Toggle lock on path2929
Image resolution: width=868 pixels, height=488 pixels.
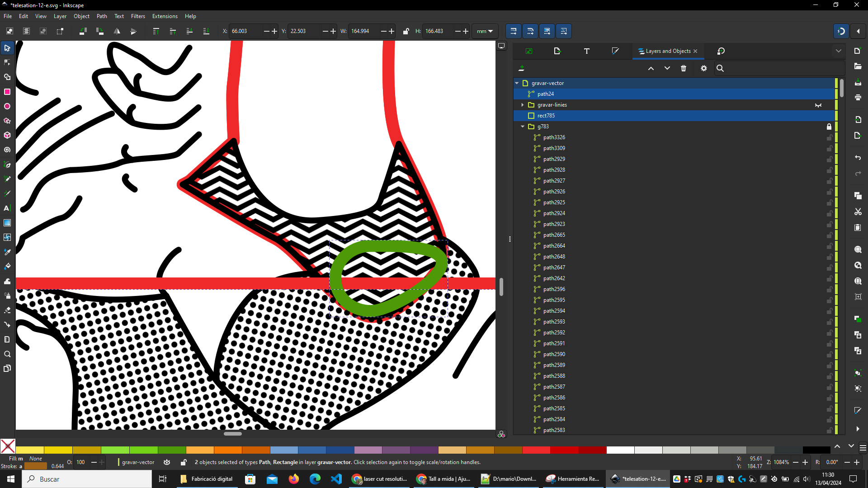pyautogui.click(x=830, y=159)
